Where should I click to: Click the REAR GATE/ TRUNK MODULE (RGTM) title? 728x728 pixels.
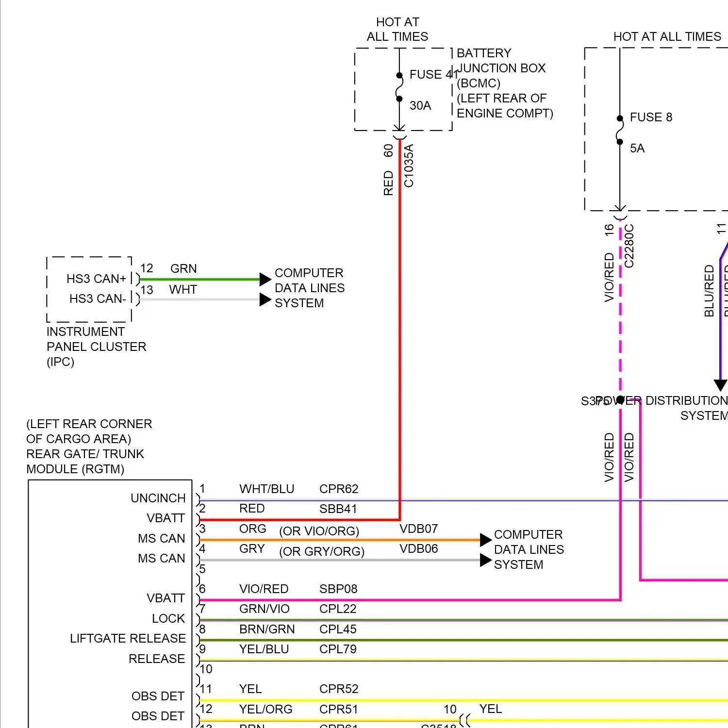(85, 461)
